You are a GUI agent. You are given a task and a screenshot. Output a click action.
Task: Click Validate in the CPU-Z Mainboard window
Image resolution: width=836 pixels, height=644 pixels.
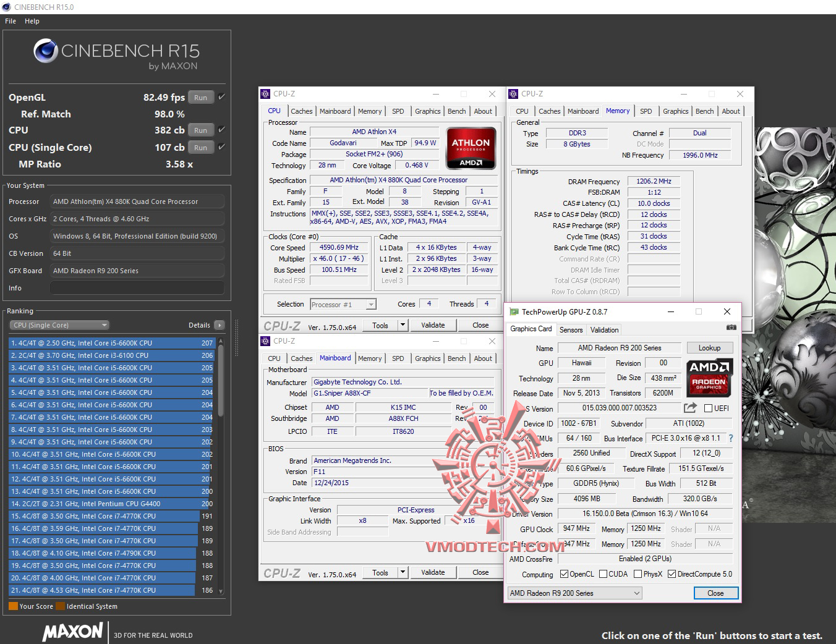(x=433, y=572)
